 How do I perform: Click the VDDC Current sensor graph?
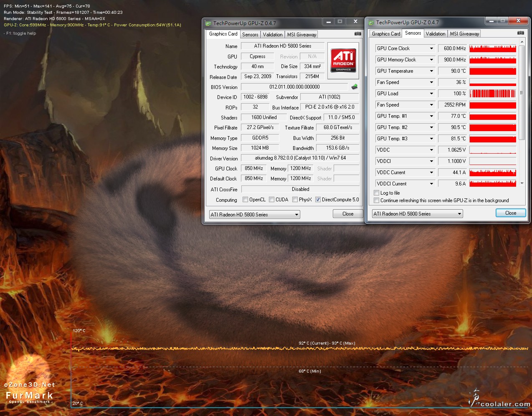[493, 172]
